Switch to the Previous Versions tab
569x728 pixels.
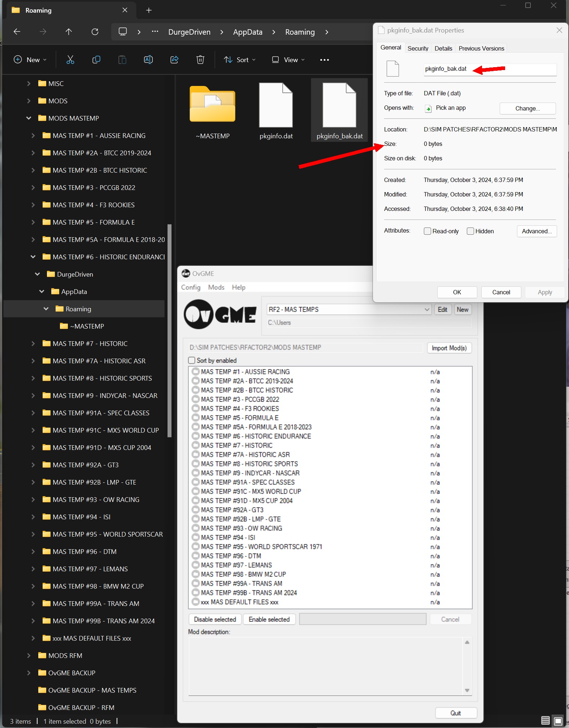click(x=481, y=48)
